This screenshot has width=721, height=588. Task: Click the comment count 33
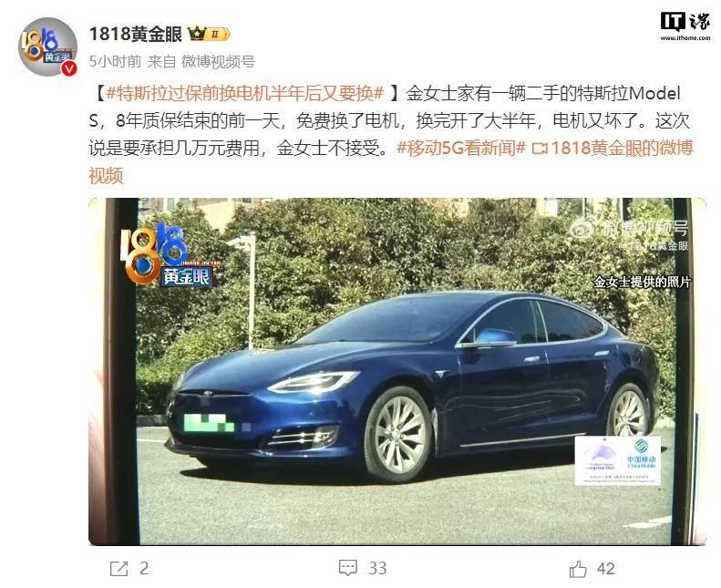pyautogui.click(x=377, y=569)
